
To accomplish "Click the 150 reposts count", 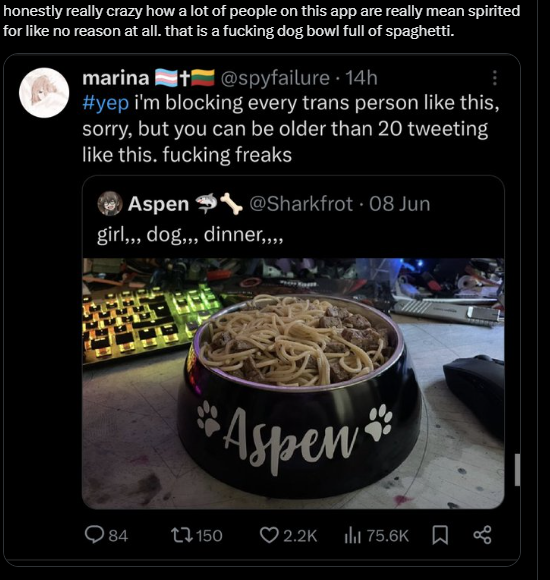I will (209, 536).
